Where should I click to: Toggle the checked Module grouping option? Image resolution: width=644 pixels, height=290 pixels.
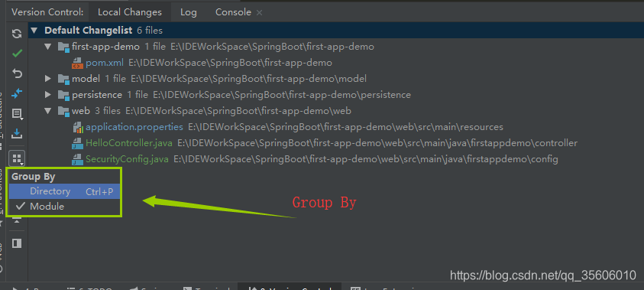tap(64, 207)
